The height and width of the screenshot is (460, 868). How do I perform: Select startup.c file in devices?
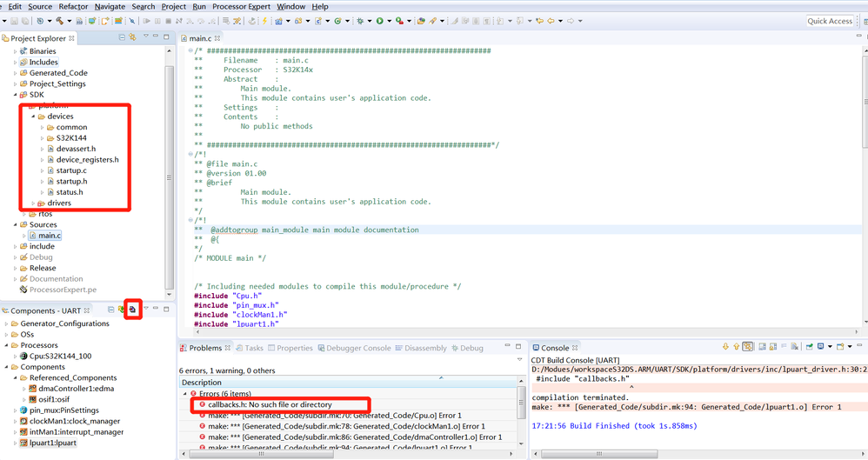[71, 170]
